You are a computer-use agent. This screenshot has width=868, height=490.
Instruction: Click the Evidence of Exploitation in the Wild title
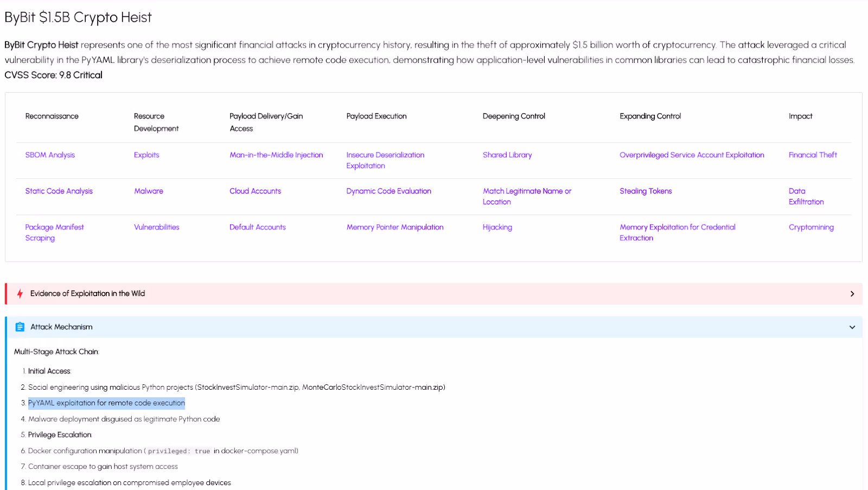pos(87,294)
